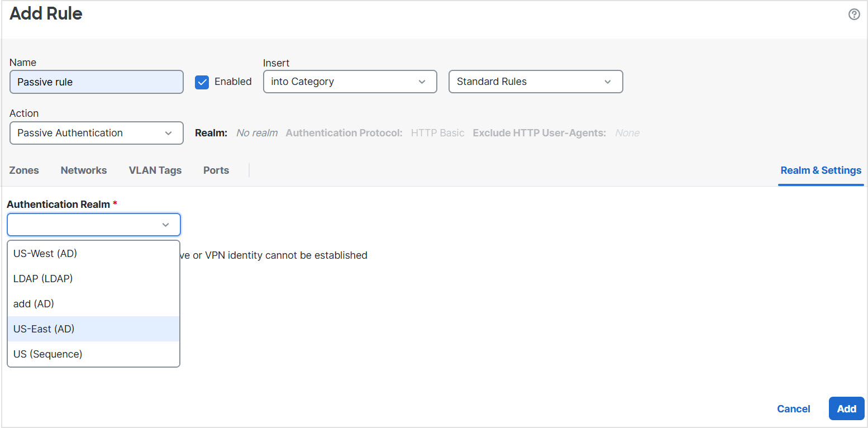
Task: Click the Standard Rules dropdown arrow icon
Action: click(608, 82)
